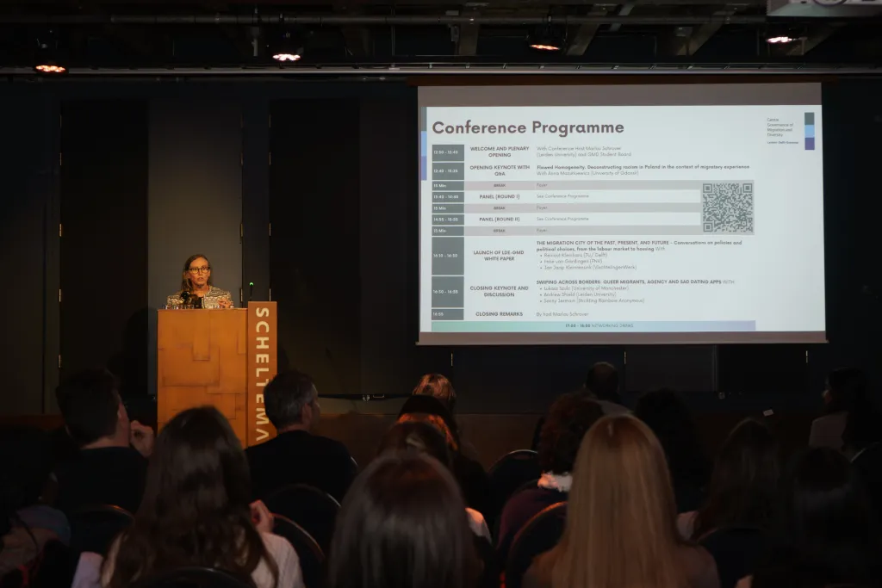Screen dimensions: 882x588
Task: Pick the purple logo colour block
Action: pyautogui.click(x=809, y=144)
